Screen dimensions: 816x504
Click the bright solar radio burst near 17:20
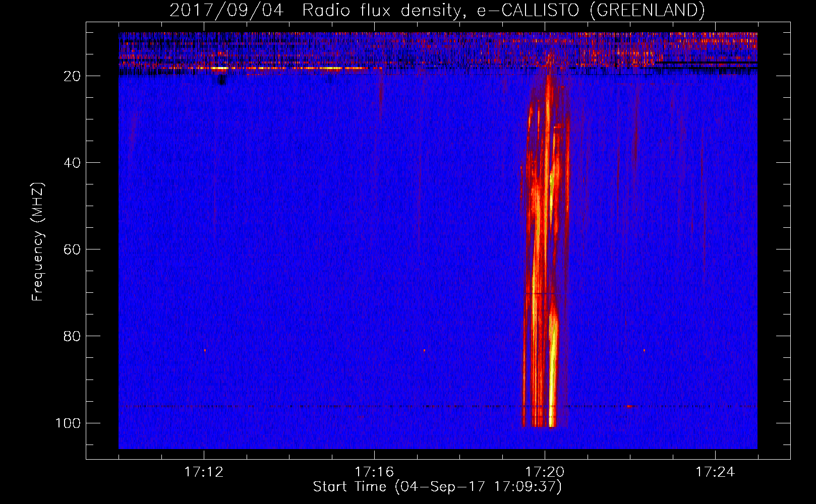pos(546,252)
